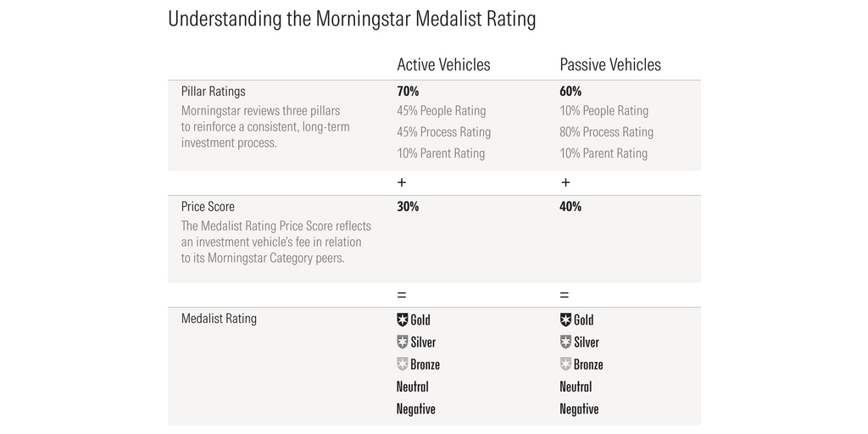Screen dimensions: 868x434
Task: Click the Silver medal icon under Passive Vehicles
Action: pos(565,342)
